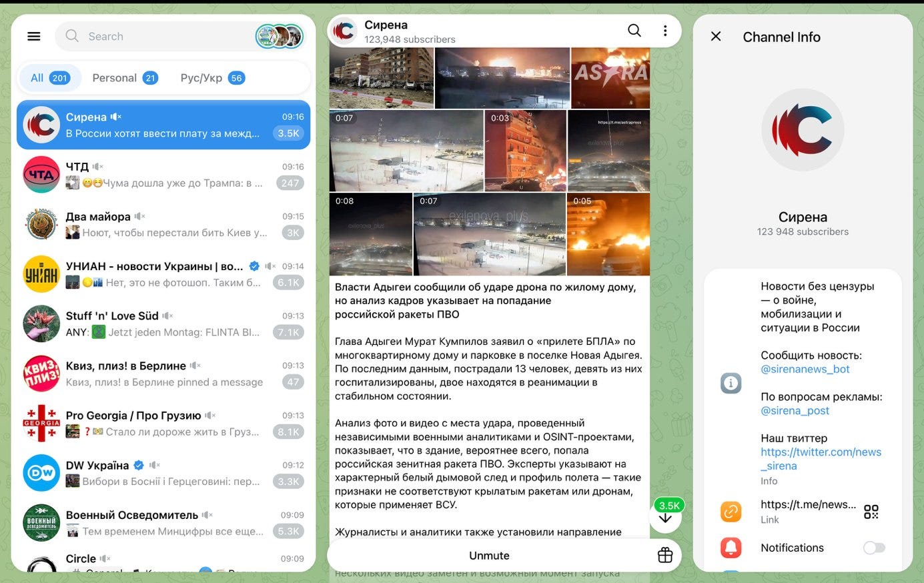
Task: Click the search icon in Сирена chat header
Action: click(634, 31)
